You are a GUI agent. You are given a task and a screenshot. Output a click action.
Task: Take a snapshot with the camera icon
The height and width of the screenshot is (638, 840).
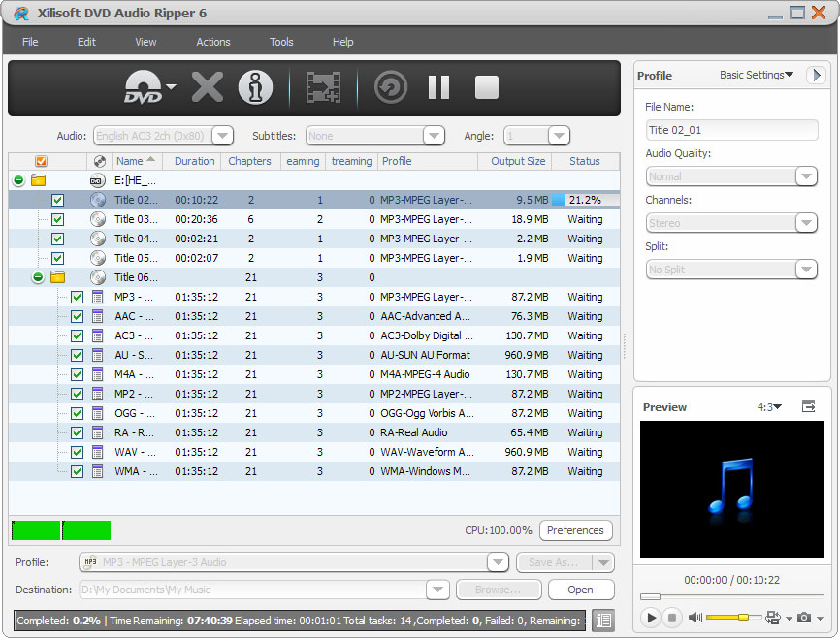[806, 618]
